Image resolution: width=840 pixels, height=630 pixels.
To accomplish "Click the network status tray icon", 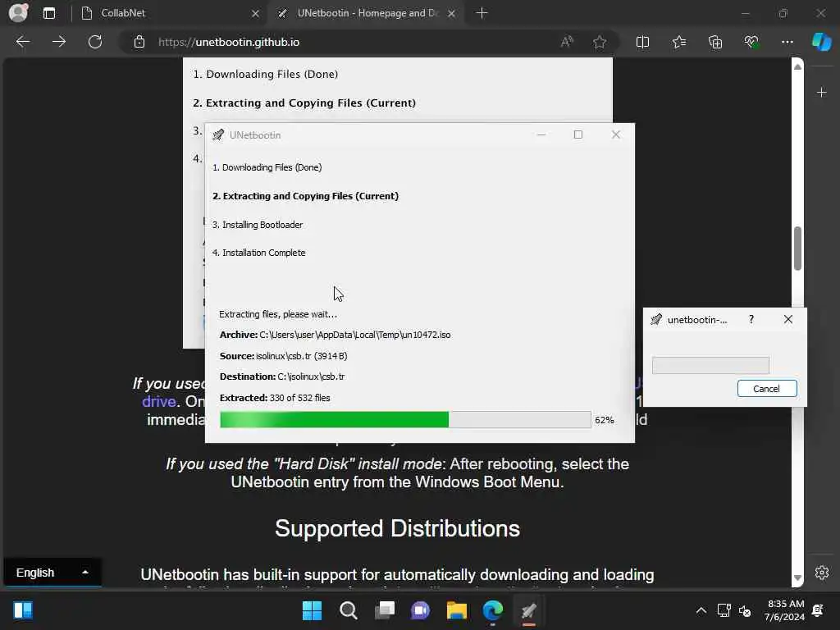I will pos(724,610).
